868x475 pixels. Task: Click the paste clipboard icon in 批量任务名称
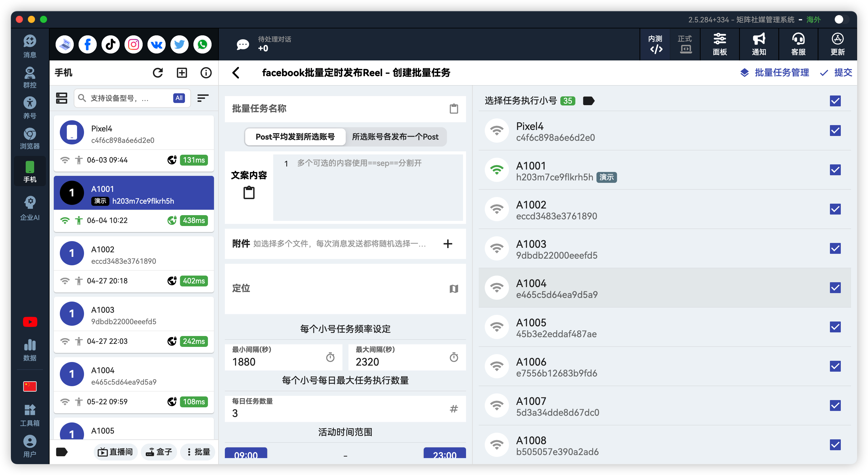(454, 108)
